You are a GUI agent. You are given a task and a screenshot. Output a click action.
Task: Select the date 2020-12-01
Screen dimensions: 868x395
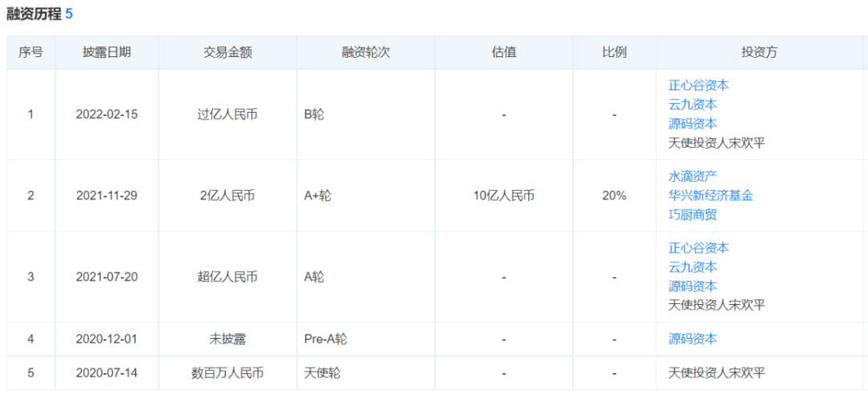click(x=107, y=339)
